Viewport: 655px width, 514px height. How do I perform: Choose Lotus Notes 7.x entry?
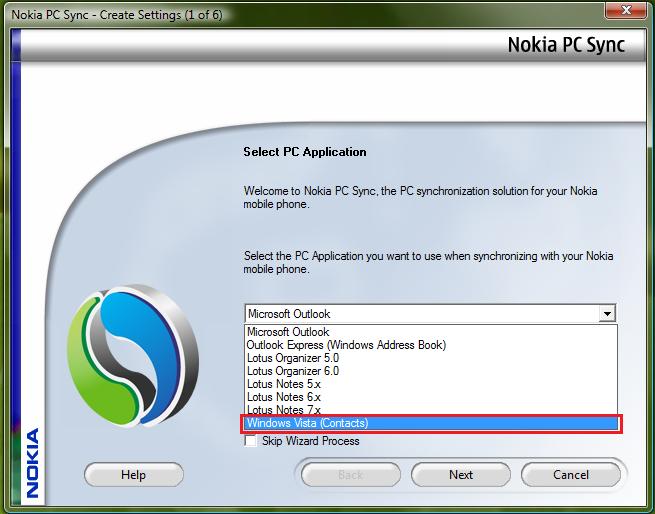click(x=431, y=409)
